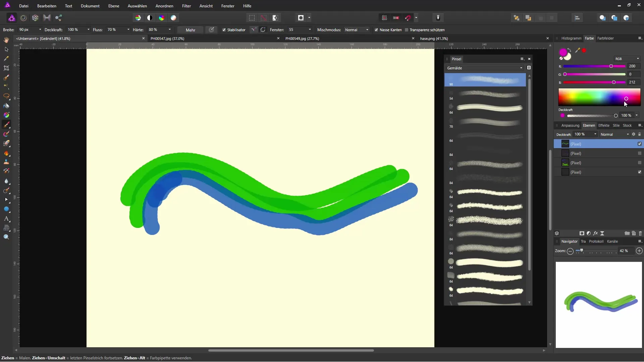Enable Transparenz schützen checkbox

point(407,30)
